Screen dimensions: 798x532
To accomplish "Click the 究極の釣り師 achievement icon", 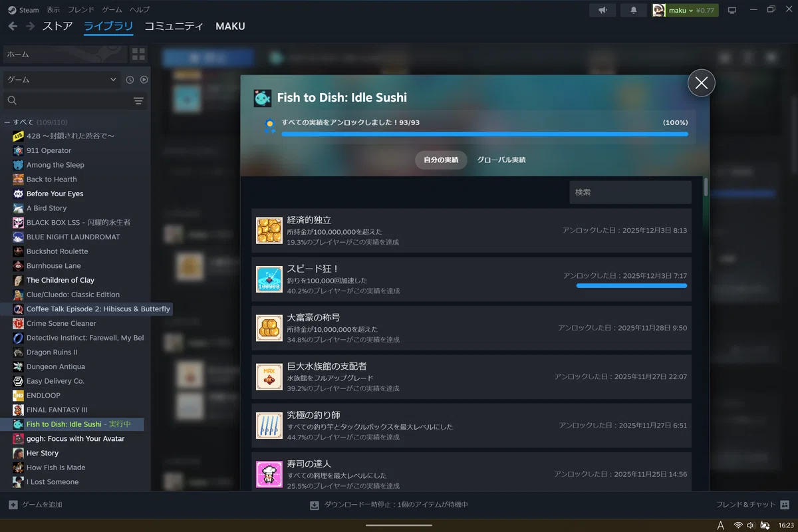I will (x=269, y=425).
